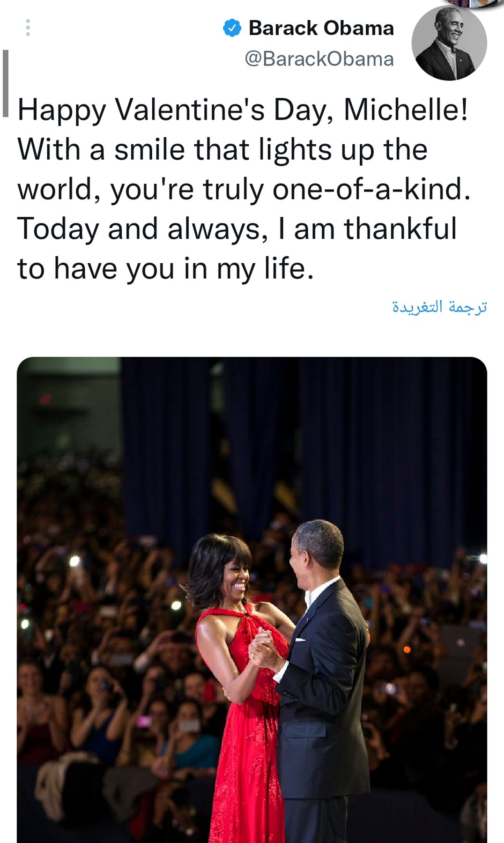This screenshot has width=504, height=843.
Task: Click the scrollbar on the left edge
Action: pos(6,83)
